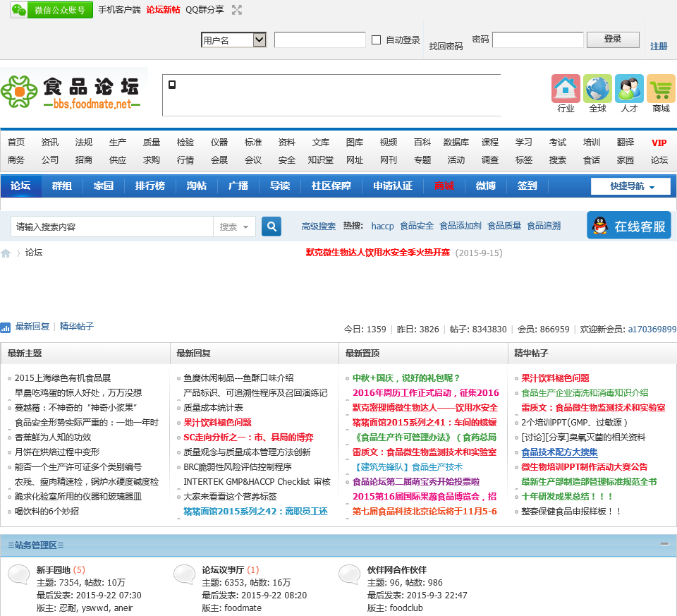This screenshot has width=677, height=616.
Task: Click the 密码 input field
Action: point(538,40)
